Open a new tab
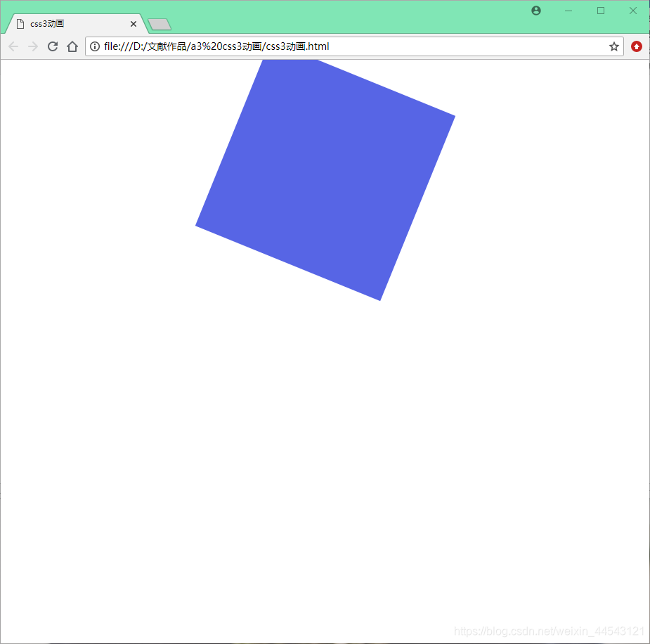This screenshot has width=650, height=644. (160, 25)
